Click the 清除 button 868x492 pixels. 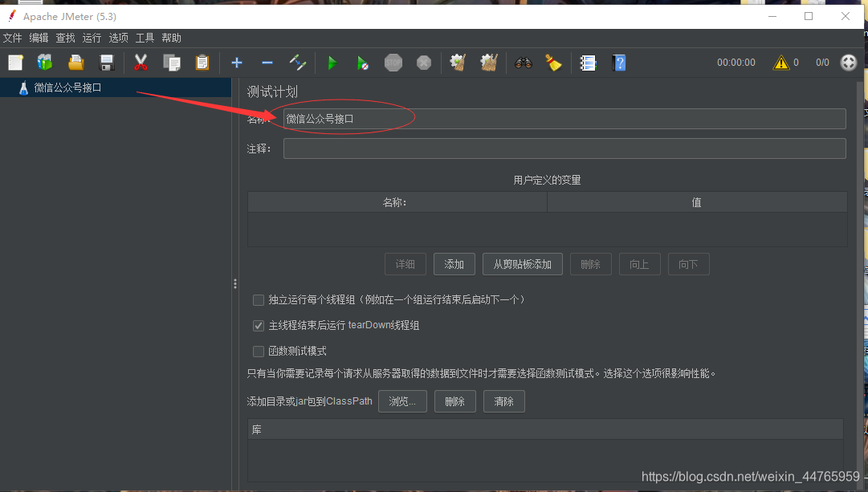tap(503, 401)
